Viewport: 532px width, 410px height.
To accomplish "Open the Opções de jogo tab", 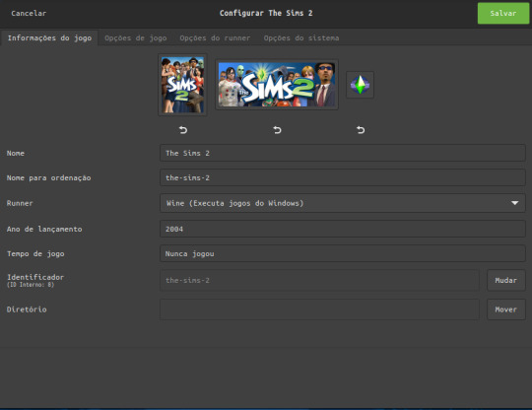I will (x=136, y=38).
